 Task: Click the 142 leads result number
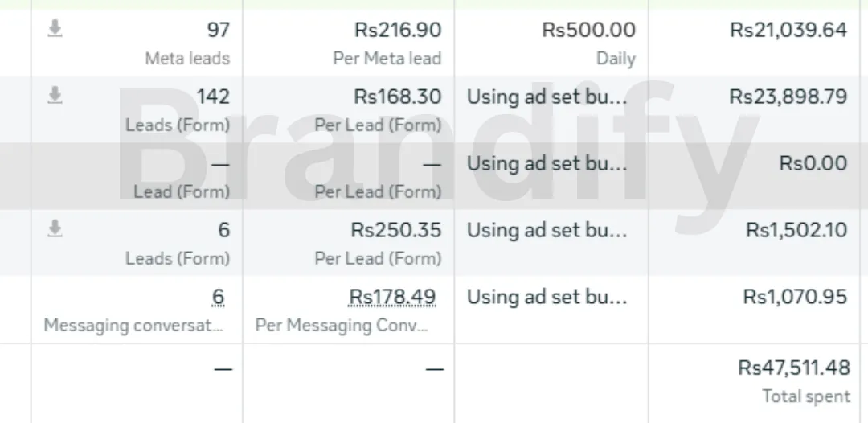pos(213,97)
